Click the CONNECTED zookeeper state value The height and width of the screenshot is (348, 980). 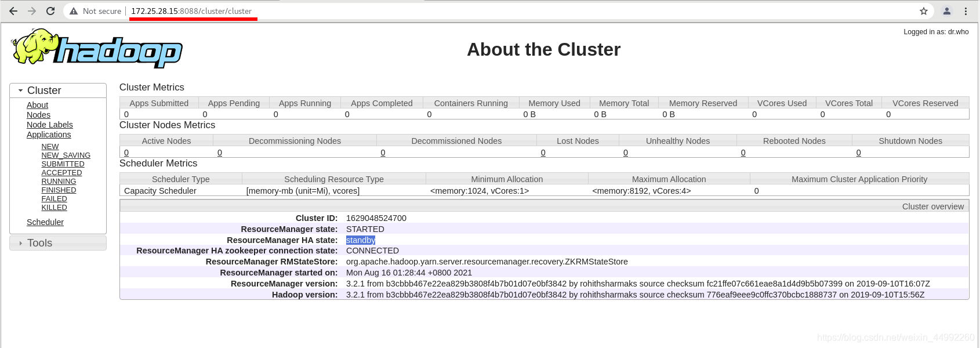click(372, 251)
